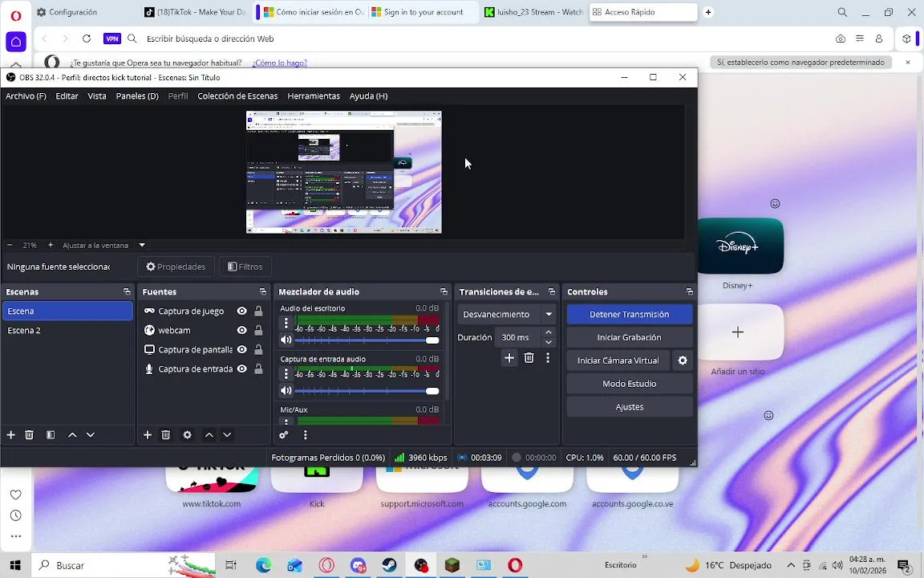
Task: Move source down arrow in Fuentes
Action: click(227, 434)
